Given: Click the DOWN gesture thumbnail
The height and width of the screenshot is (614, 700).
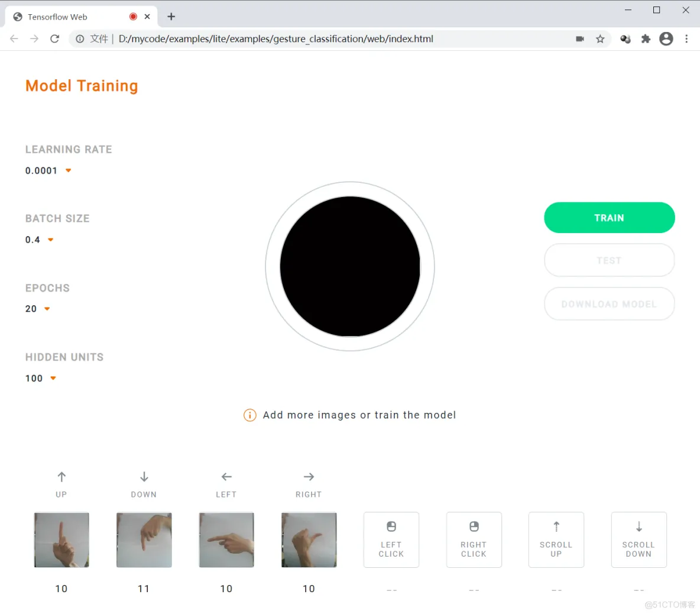Looking at the screenshot, I should (x=144, y=540).
